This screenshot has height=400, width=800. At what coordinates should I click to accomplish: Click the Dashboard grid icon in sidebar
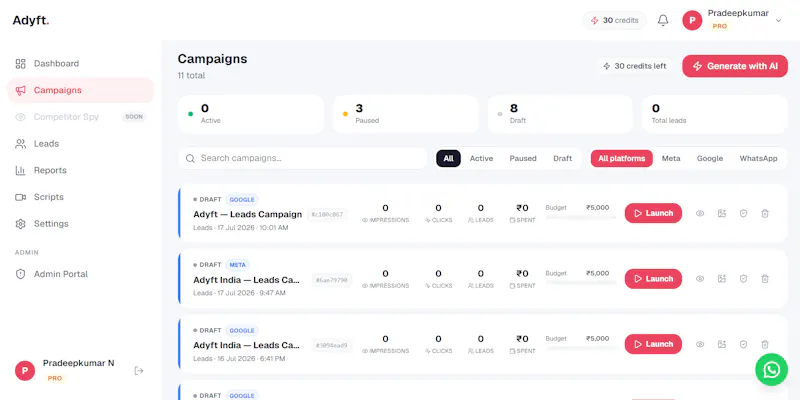pos(20,64)
